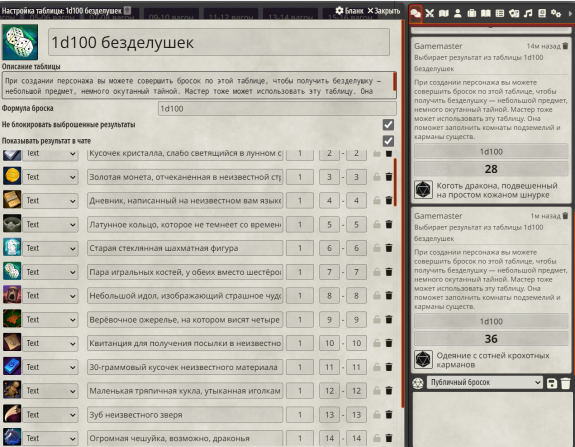Click the chat message text area
The image size is (575, 447).
pyautogui.click(x=492, y=419)
